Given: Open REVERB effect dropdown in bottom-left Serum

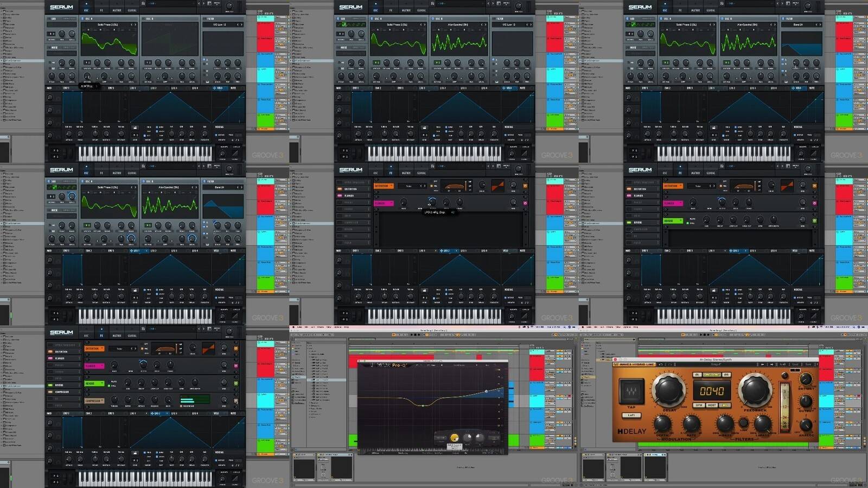Looking at the screenshot, I should (x=94, y=383).
